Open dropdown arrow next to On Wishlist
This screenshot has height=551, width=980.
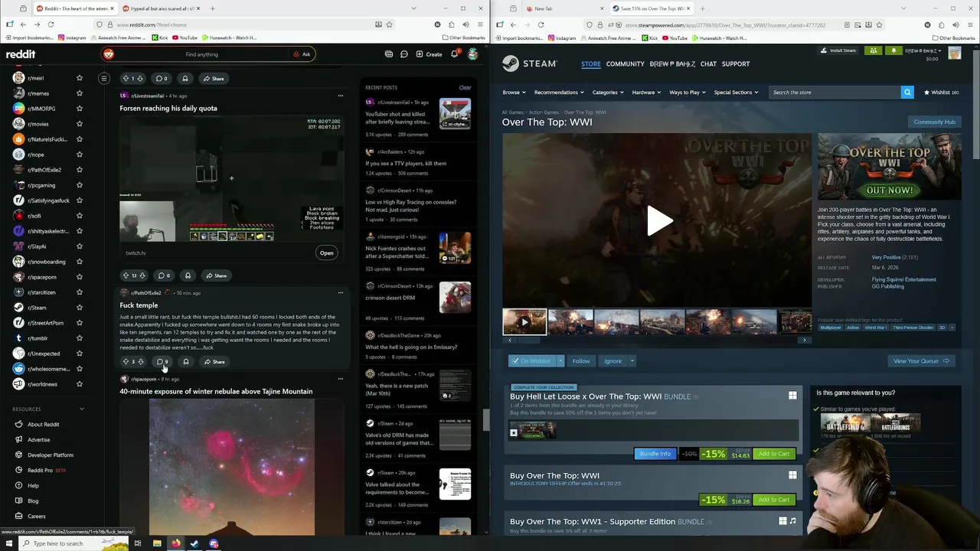(x=560, y=361)
